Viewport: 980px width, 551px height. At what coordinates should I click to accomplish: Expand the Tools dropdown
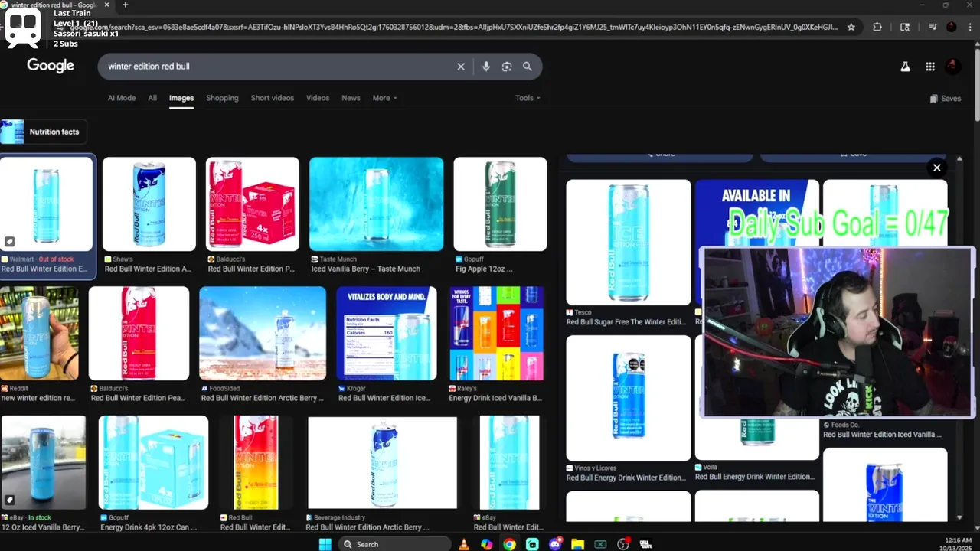tap(528, 98)
